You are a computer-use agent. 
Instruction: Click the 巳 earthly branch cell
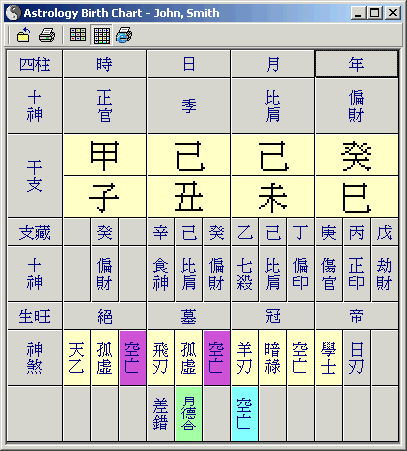[357, 197]
